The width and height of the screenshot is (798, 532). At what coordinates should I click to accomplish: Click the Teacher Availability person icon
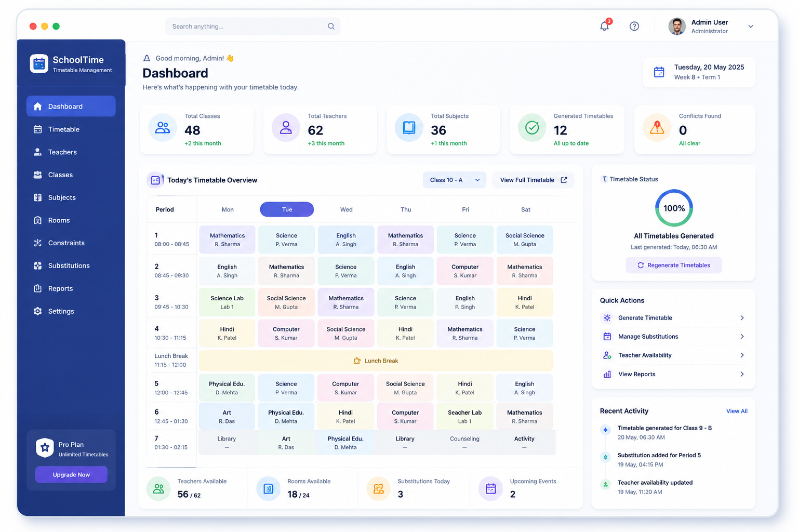tap(607, 355)
